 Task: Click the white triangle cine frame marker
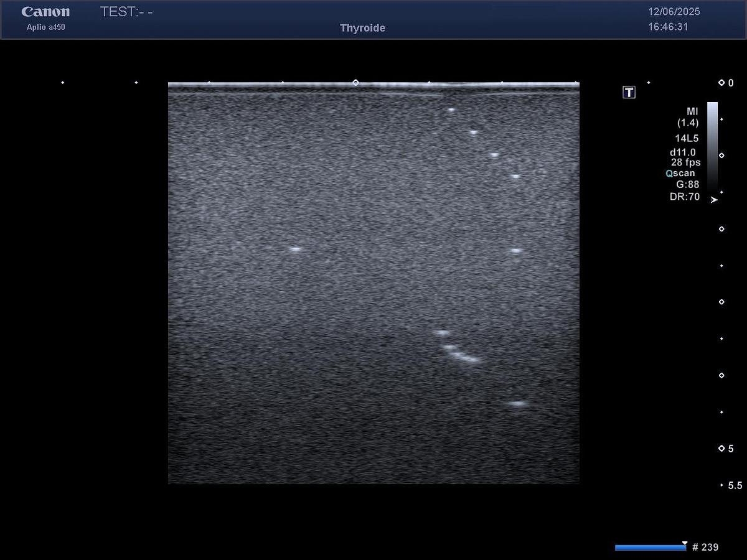point(685,543)
